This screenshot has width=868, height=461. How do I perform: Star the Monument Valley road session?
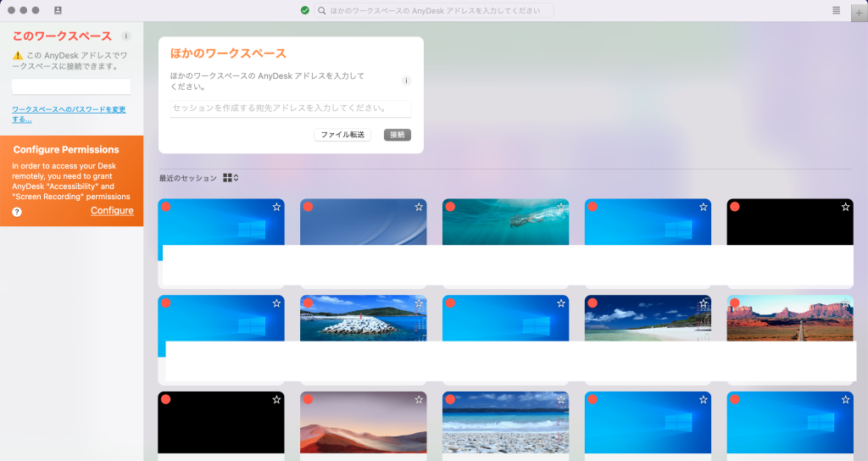click(x=845, y=303)
